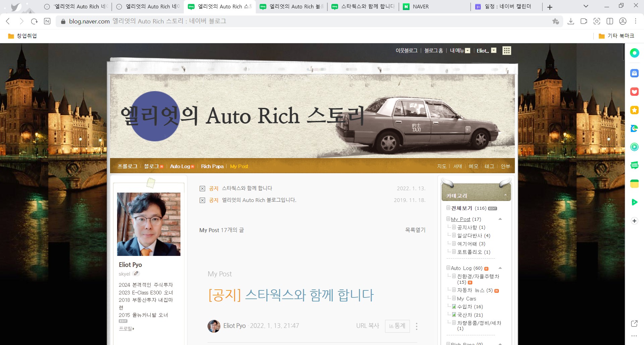The image size is (644, 345).
Task: Dismiss the 스타웍스와 함께 합니다 notice X box
Action: click(202, 189)
